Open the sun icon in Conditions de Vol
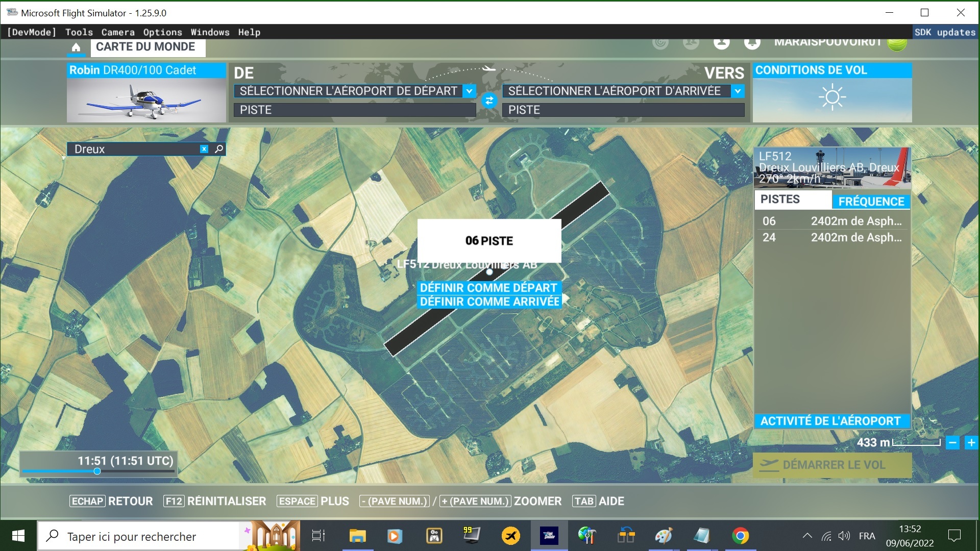The image size is (980, 551). pyautogui.click(x=832, y=97)
